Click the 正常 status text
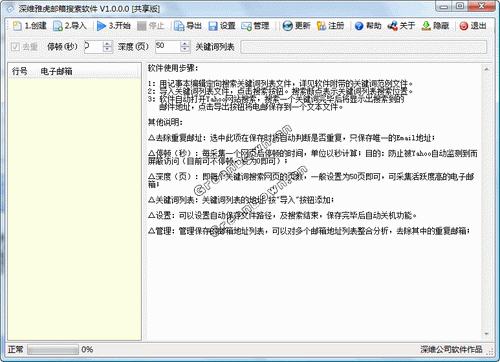 tap(15, 349)
